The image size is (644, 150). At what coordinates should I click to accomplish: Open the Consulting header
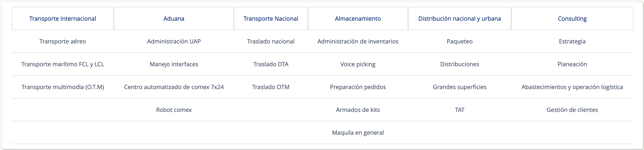(x=572, y=19)
